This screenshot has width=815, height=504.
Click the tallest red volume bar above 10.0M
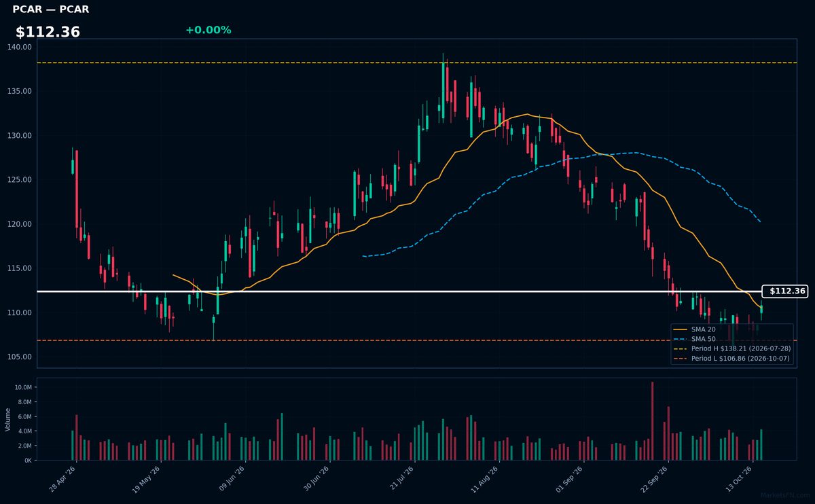tap(652, 421)
